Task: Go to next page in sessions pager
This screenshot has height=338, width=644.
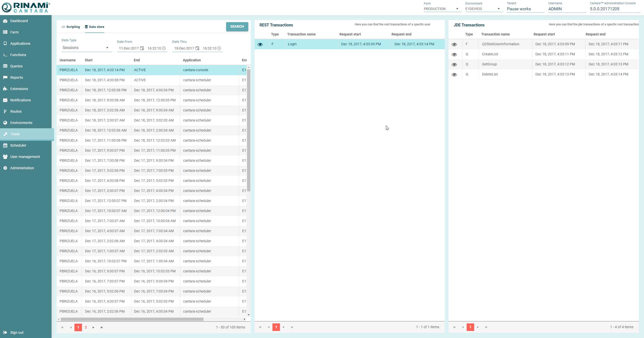Action: [93, 327]
